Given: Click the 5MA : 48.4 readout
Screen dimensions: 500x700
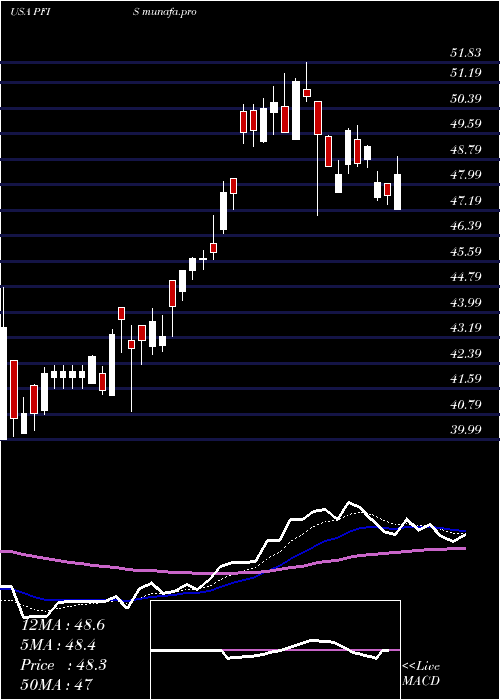Looking at the screenshot, I should pos(58,645).
